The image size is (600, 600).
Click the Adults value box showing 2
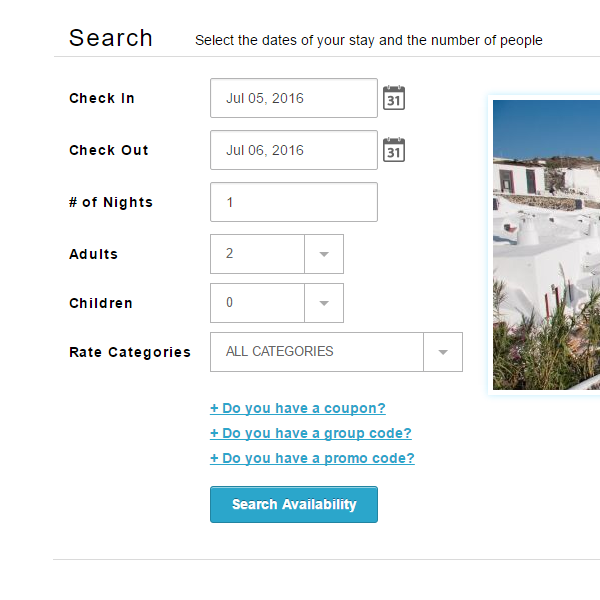click(x=258, y=254)
